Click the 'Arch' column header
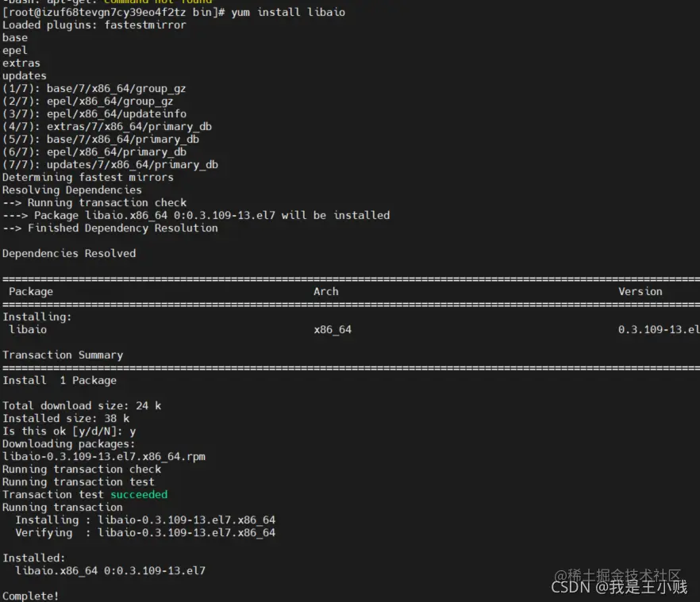 point(326,292)
